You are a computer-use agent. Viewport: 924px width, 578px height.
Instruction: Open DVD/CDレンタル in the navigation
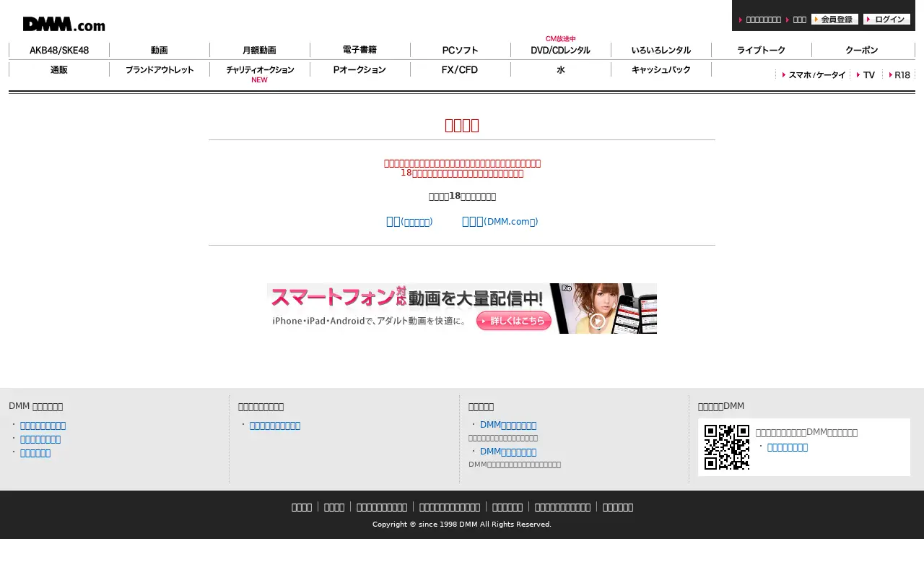point(561,50)
